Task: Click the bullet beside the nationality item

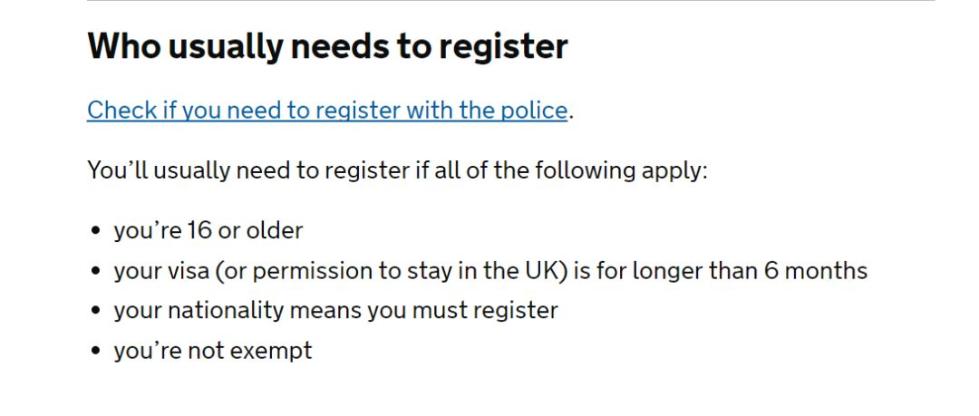Action: click(94, 312)
